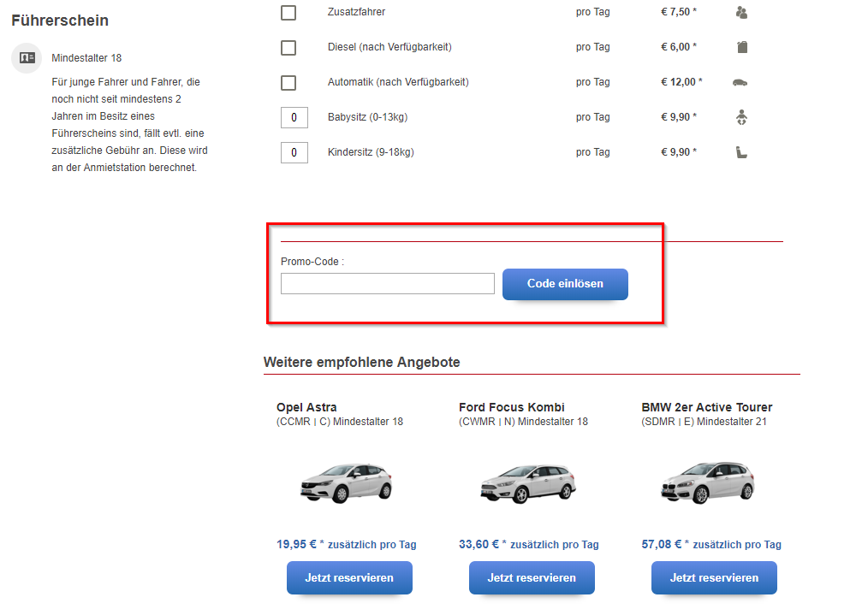Viewport: 868px width, 615px height.
Task: Click the automatic car icon
Action: tap(740, 82)
